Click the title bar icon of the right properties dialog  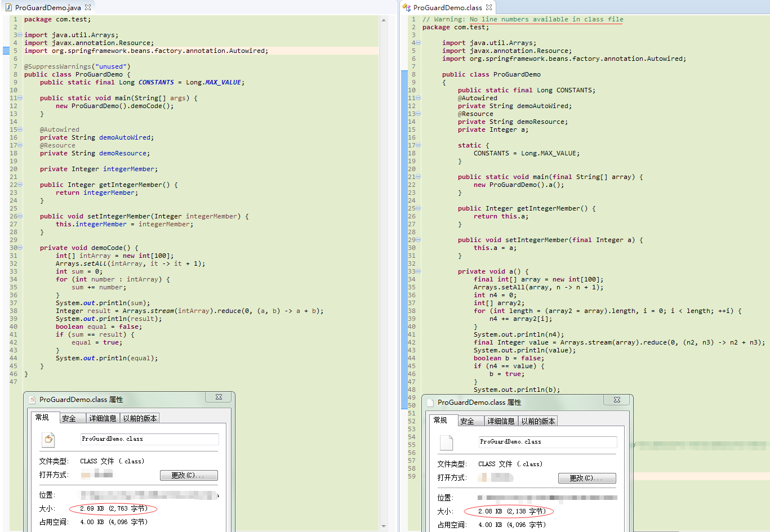(430, 403)
